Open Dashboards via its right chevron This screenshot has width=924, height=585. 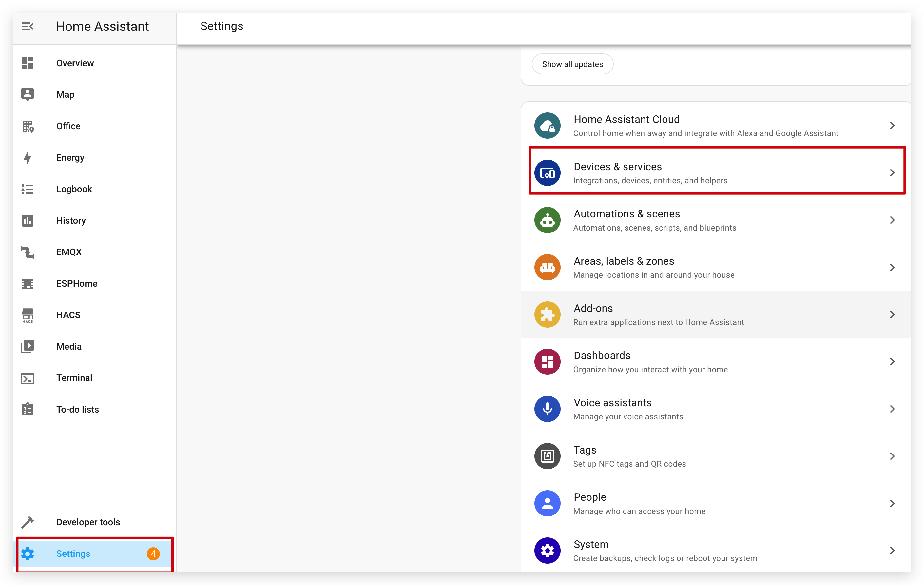click(x=892, y=362)
